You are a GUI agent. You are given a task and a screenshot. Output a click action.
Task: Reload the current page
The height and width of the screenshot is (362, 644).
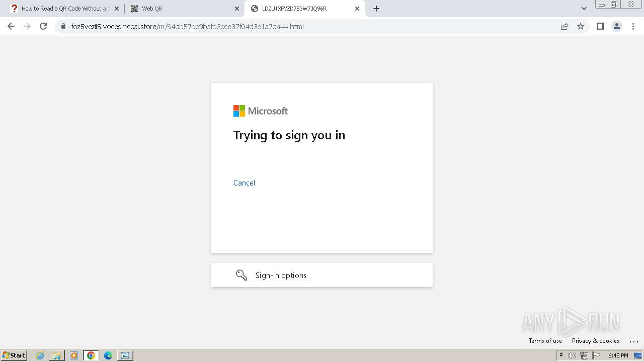(x=43, y=26)
